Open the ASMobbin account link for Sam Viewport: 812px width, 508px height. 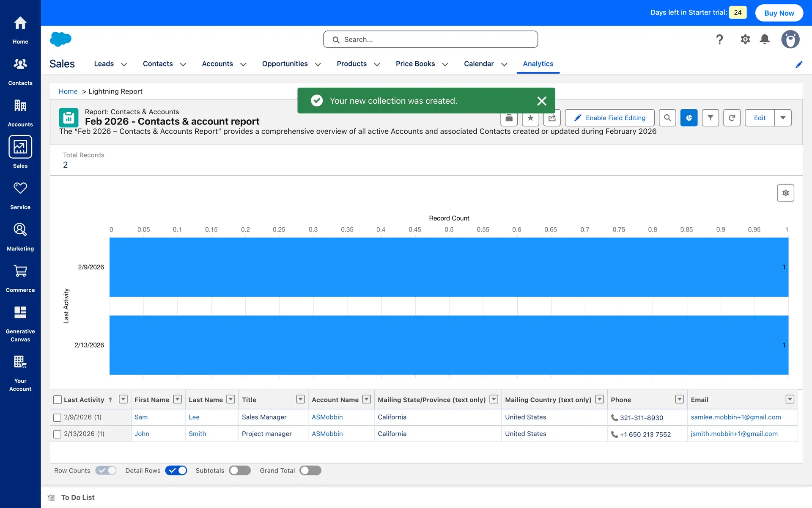click(327, 417)
